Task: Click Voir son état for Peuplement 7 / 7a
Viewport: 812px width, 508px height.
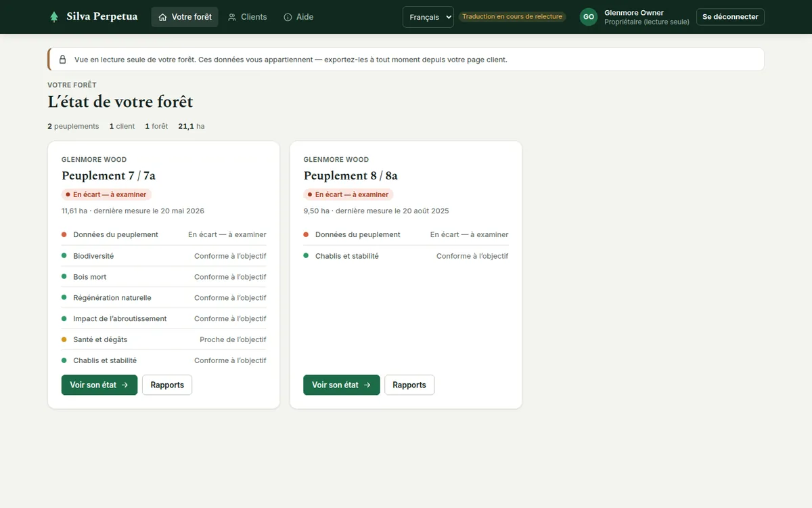Action: point(99,385)
